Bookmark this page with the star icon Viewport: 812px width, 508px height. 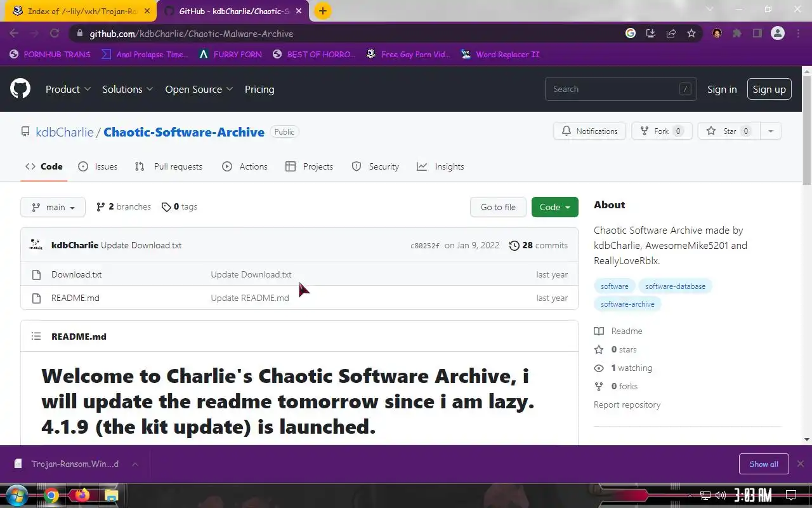691,34
